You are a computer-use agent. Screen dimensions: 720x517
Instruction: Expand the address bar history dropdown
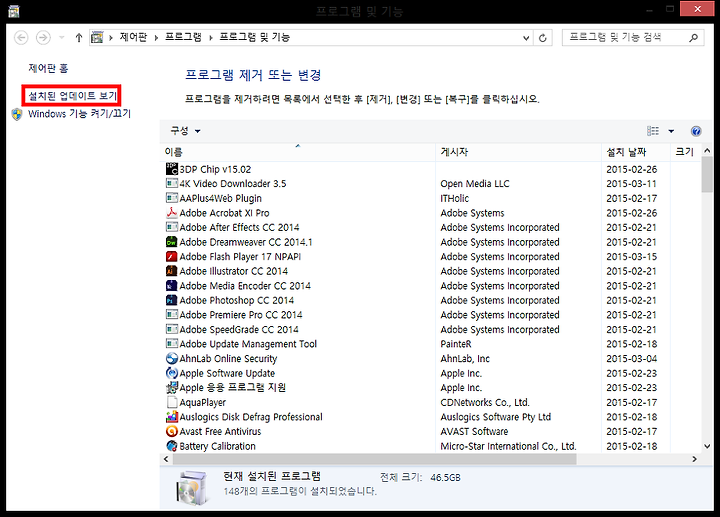click(x=526, y=38)
